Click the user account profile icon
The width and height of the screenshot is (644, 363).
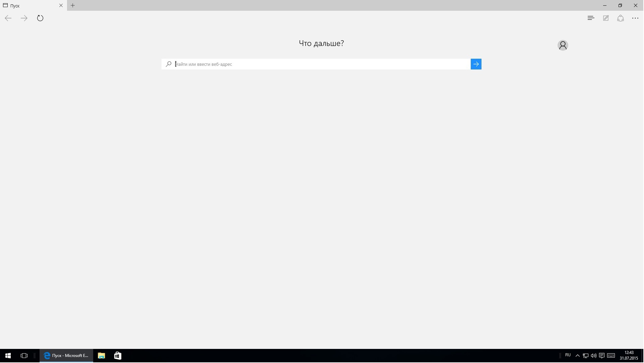click(x=562, y=45)
